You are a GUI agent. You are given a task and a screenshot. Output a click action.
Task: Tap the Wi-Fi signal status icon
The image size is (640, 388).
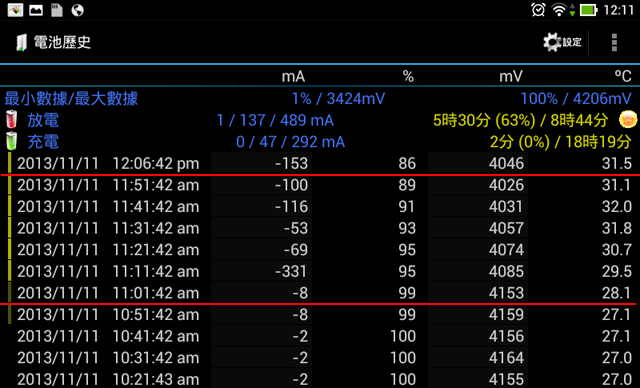tap(558, 10)
